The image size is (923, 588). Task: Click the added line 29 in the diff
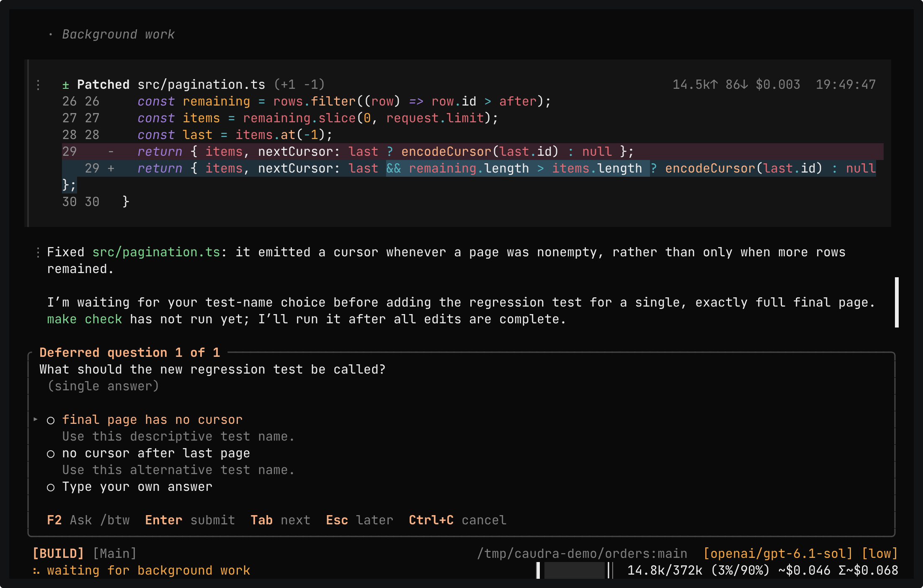469,168
